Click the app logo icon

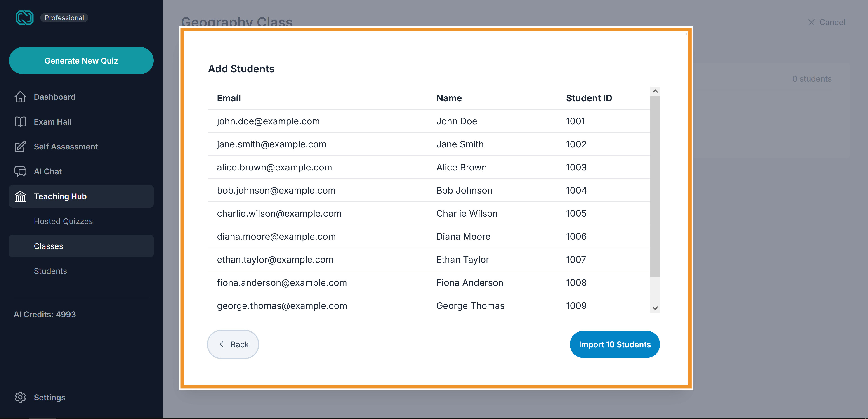25,18
